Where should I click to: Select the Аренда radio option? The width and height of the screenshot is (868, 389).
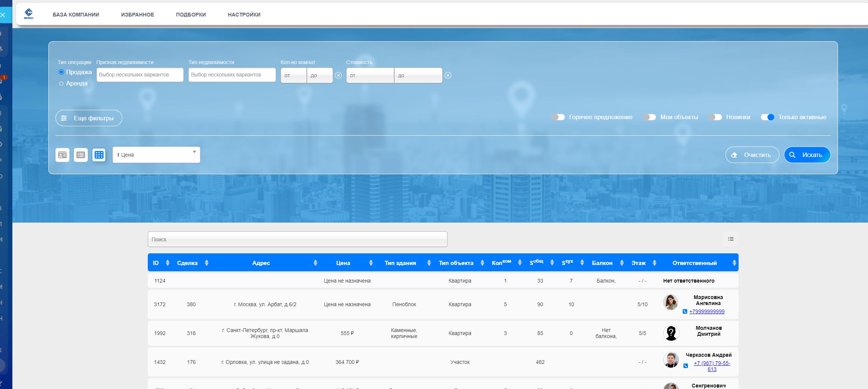[x=61, y=84]
